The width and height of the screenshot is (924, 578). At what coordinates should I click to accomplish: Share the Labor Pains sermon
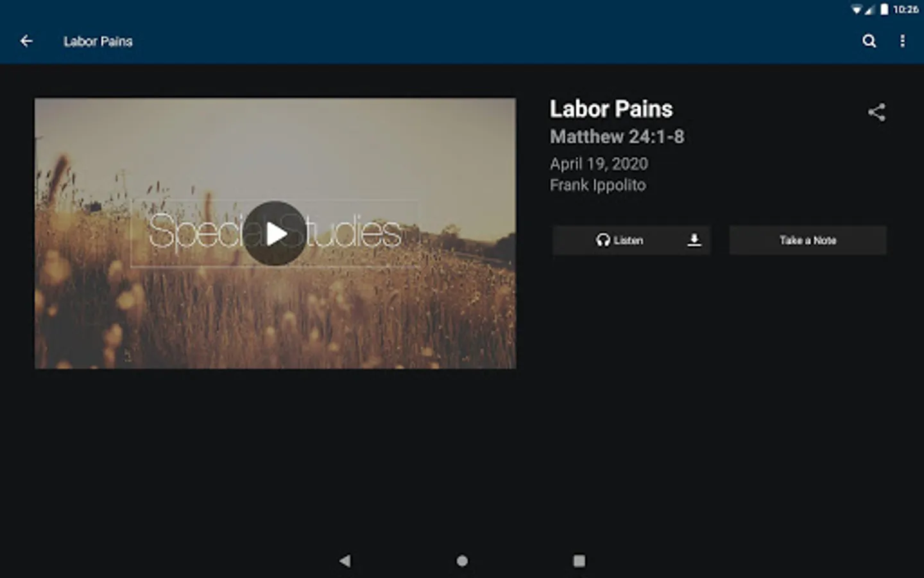(877, 112)
